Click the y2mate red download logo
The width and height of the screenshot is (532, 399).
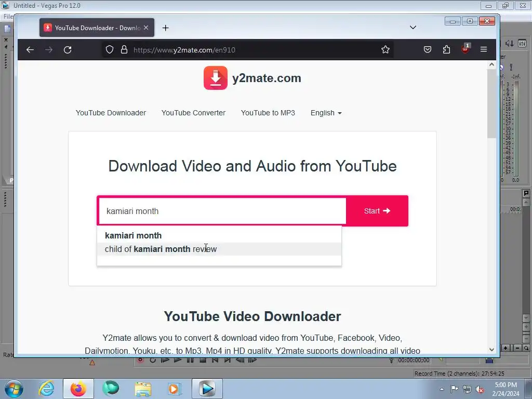tap(216, 78)
